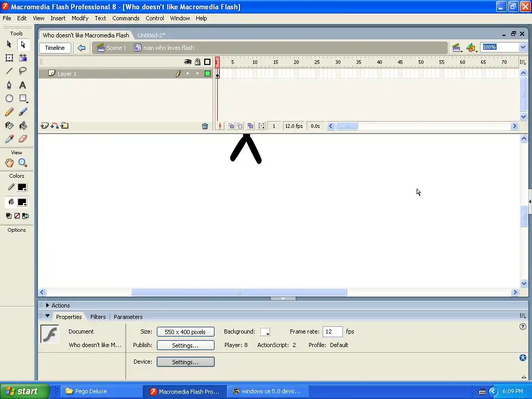
Task: Open the timeline options menu icon
Action: click(x=523, y=62)
